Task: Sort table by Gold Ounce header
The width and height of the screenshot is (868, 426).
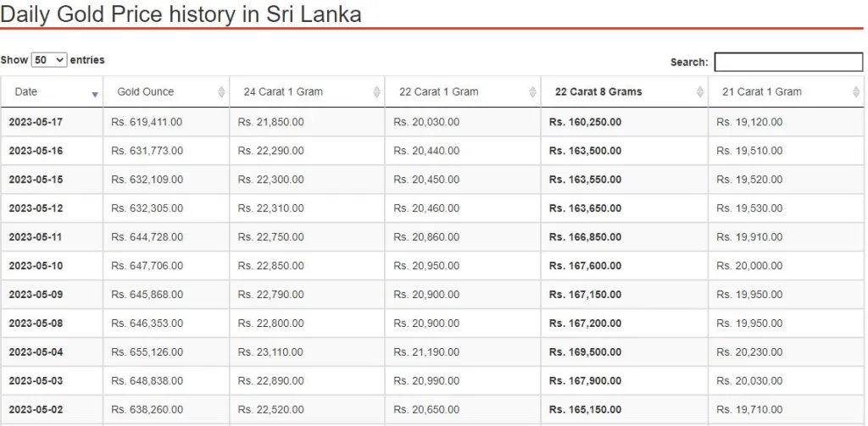Action: click(x=166, y=91)
